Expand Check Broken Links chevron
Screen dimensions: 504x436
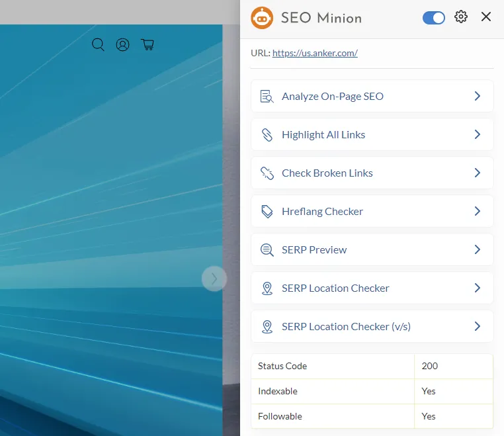(x=478, y=173)
